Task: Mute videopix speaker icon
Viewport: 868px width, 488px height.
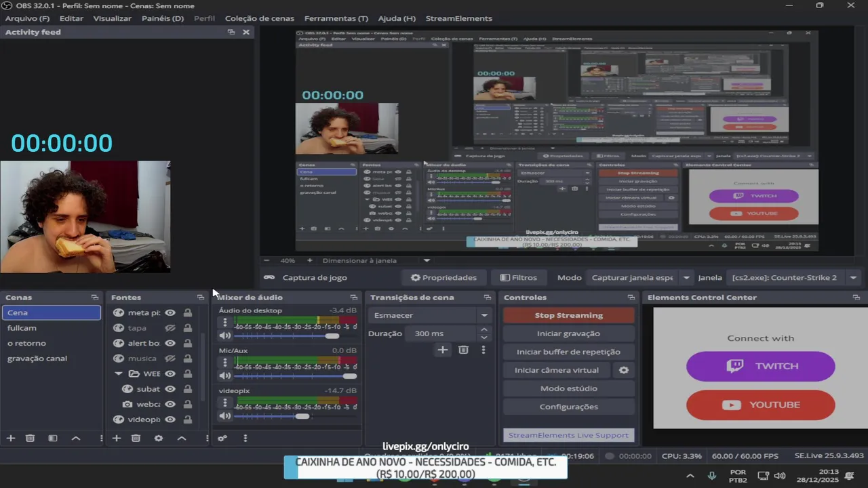Action: [225, 415]
